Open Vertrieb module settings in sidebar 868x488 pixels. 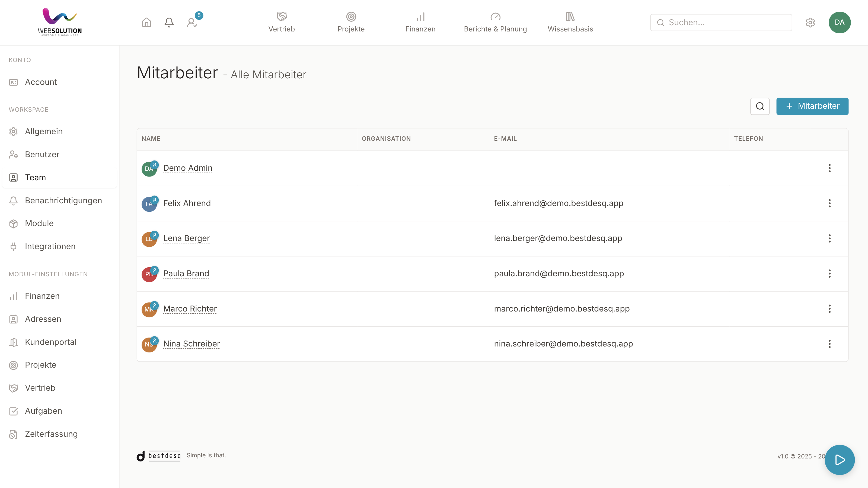click(59, 388)
